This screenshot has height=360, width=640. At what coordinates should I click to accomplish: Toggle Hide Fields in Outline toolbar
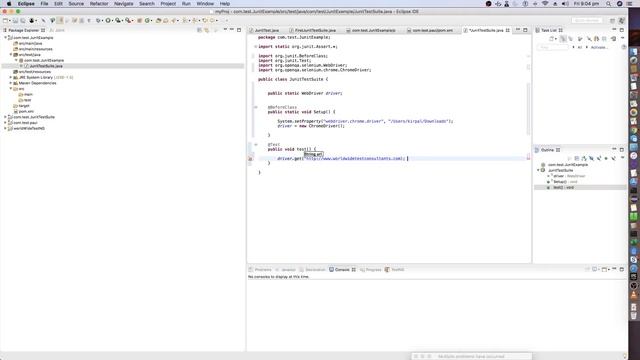coord(591,158)
